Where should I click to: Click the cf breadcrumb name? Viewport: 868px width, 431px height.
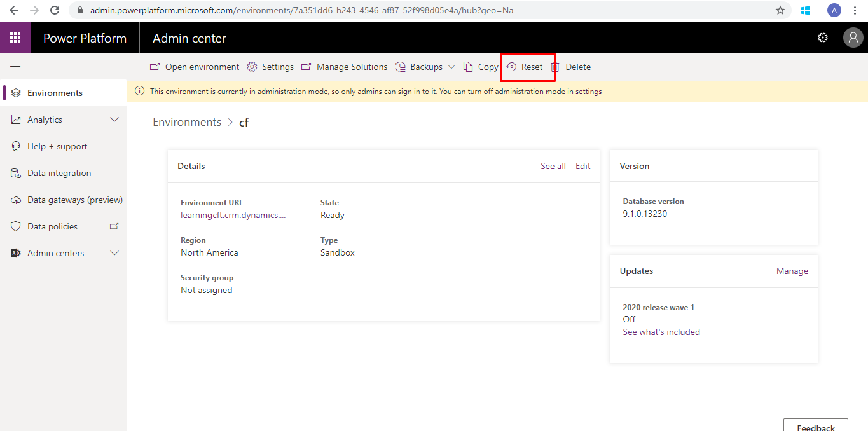point(244,122)
